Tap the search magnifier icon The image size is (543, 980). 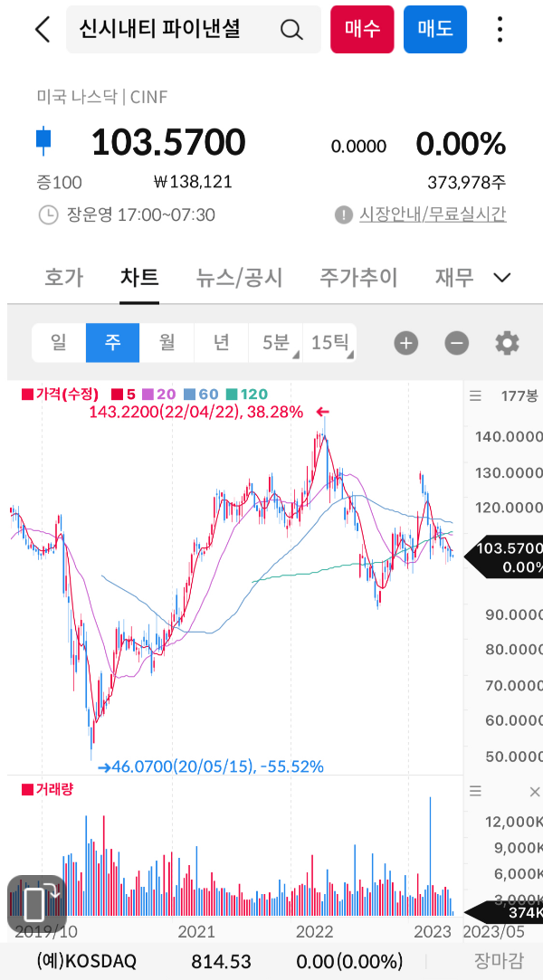click(291, 30)
